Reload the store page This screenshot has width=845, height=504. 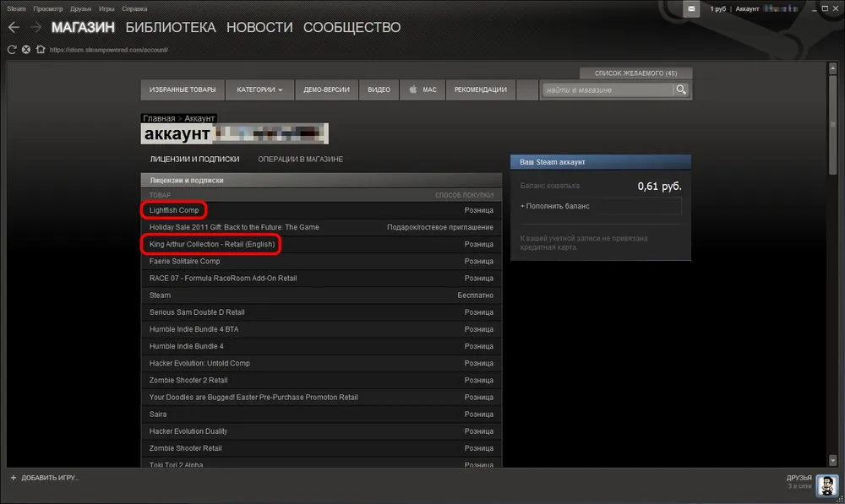(x=12, y=50)
